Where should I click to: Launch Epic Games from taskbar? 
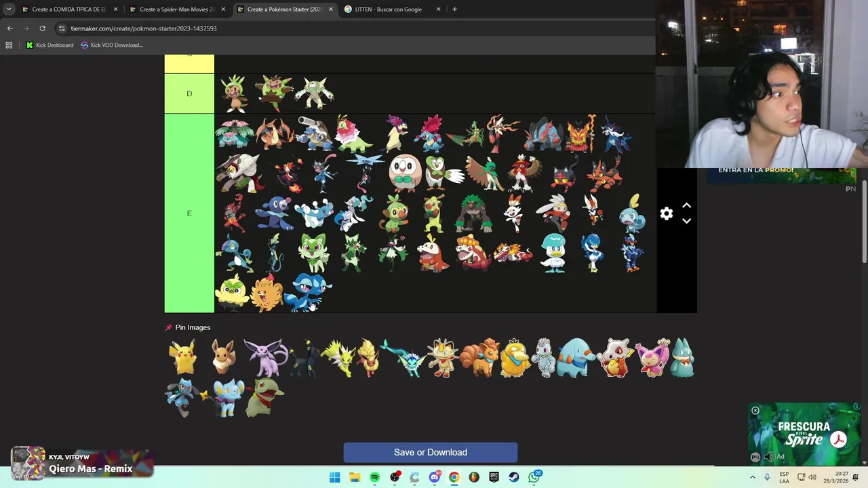point(494,477)
